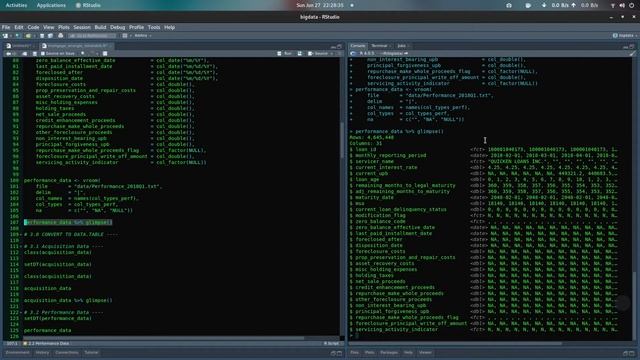Toggle the Source on Save checkbox

[43, 53]
